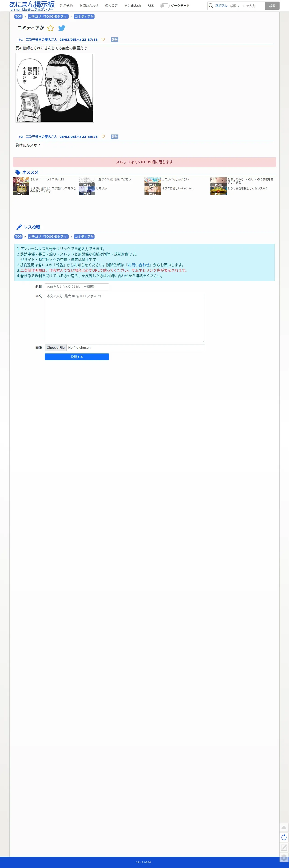Click the magnifier search icon in header

tap(211, 6)
